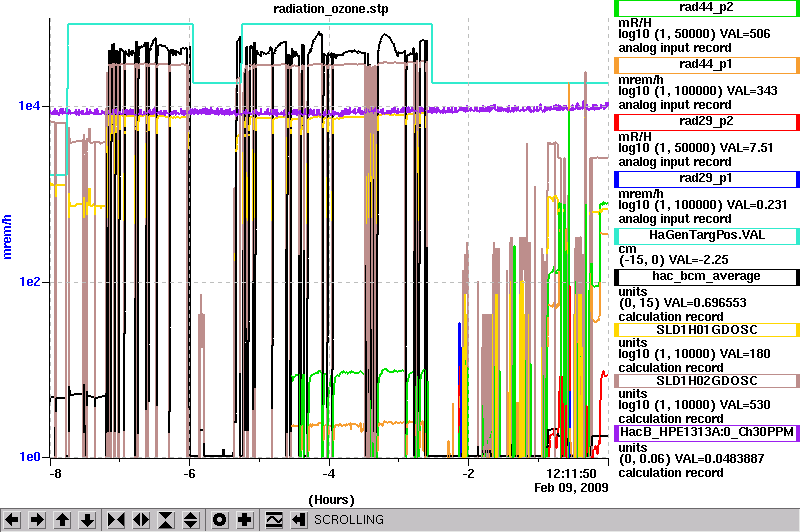Screen dimensions: 800x532
Task: Select the rad29_p2 red legend entry
Action: click(707, 122)
